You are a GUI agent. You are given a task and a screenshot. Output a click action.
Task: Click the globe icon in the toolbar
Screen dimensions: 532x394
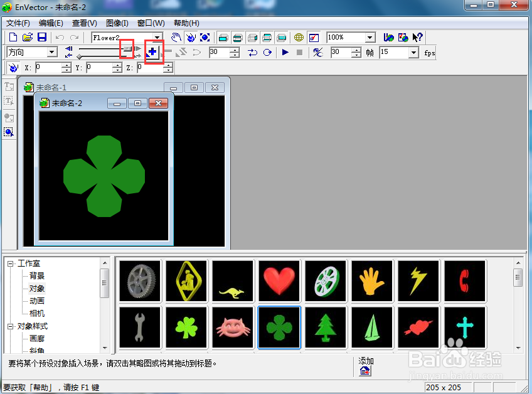(x=299, y=38)
